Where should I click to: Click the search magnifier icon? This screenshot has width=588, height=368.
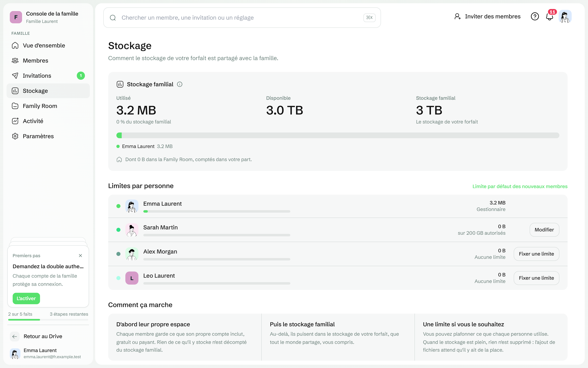pyautogui.click(x=113, y=18)
